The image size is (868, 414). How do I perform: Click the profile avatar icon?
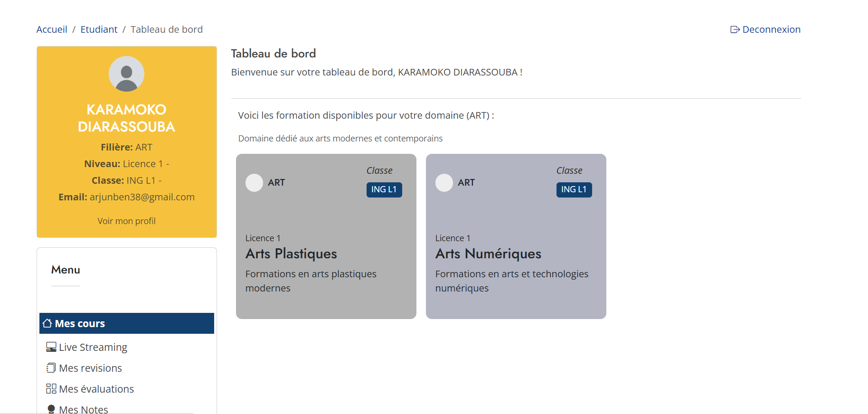[126, 74]
